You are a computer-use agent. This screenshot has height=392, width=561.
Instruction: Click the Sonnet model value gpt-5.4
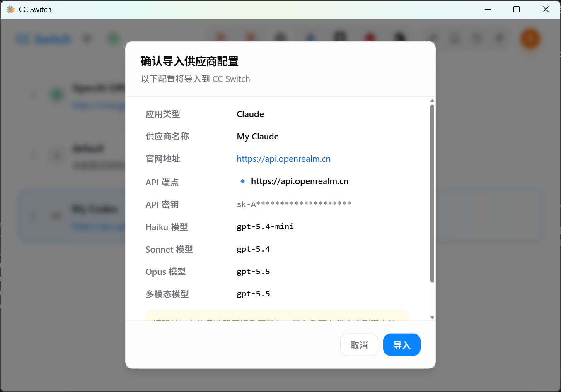(x=253, y=249)
